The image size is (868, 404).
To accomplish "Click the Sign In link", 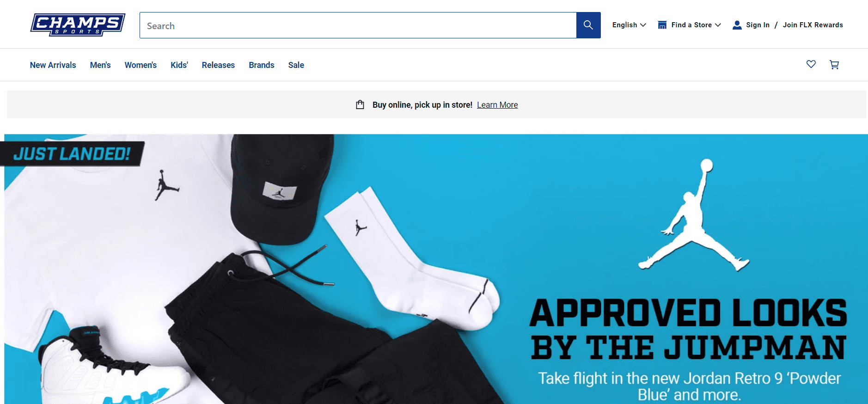I will click(x=758, y=25).
